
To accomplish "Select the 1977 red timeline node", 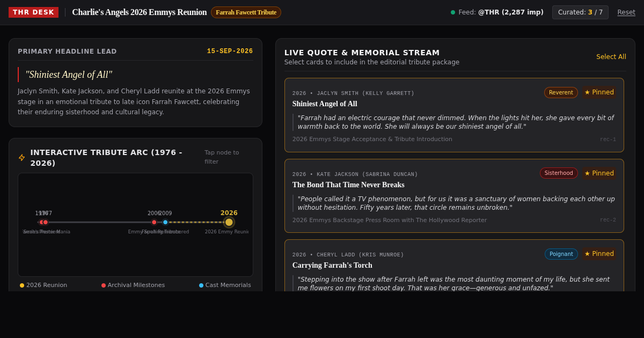I will pos(46,222).
